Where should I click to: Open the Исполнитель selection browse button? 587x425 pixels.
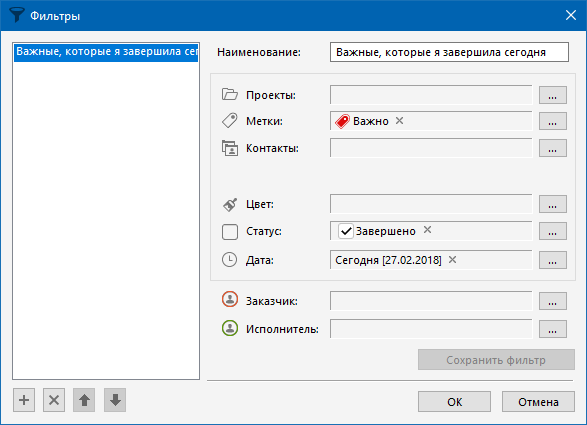tap(553, 329)
